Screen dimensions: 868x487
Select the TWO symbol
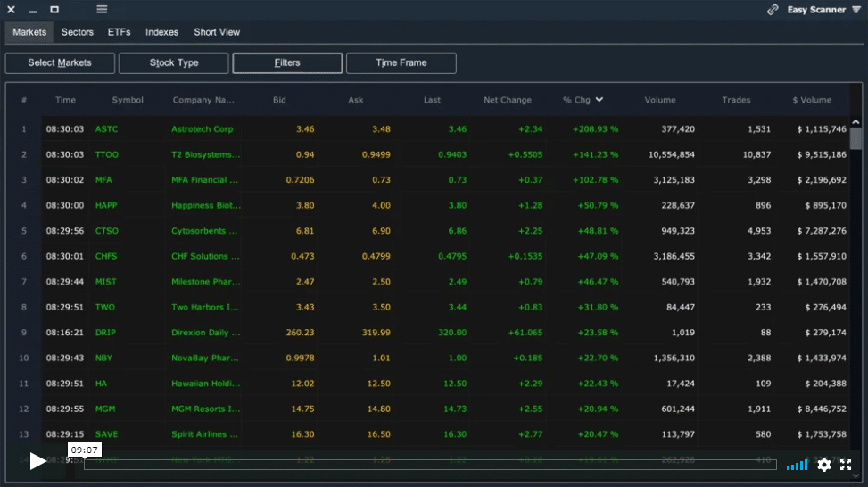[x=105, y=307]
